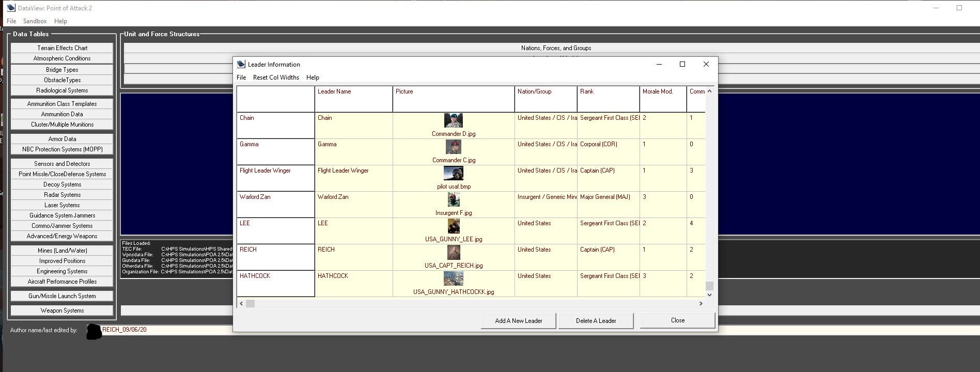Open Weapon Systems table
The height and width of the screenshot is (372, 980).
pos(62,311)
